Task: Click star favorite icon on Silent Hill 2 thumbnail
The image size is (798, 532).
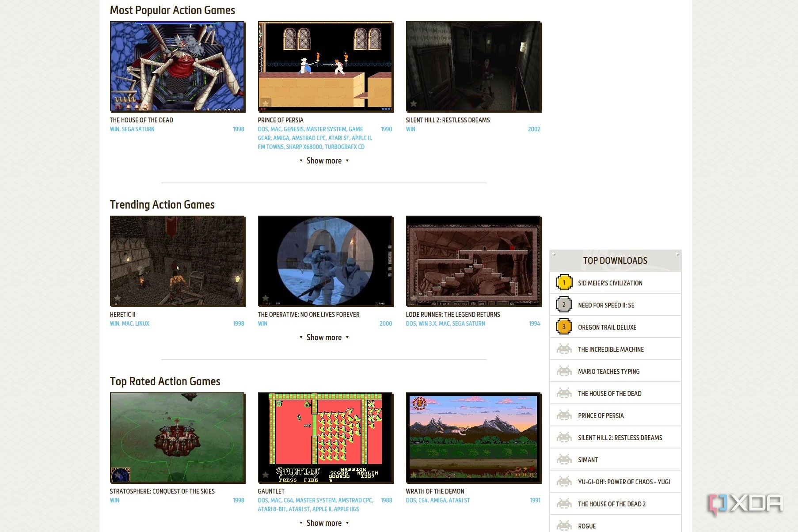Action: coord(414,104)
